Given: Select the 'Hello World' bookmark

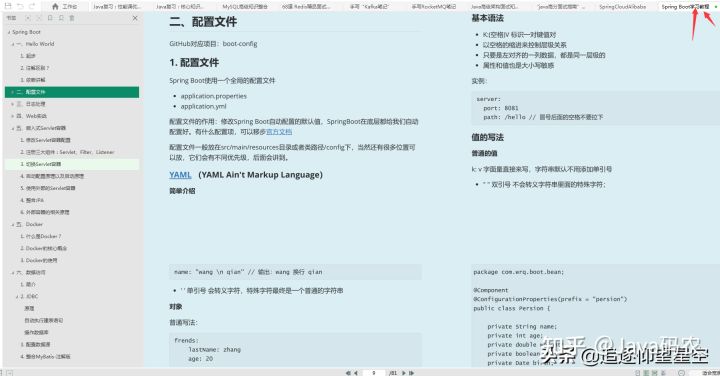Looking at the screenshot, I should (x=36, y=44).
